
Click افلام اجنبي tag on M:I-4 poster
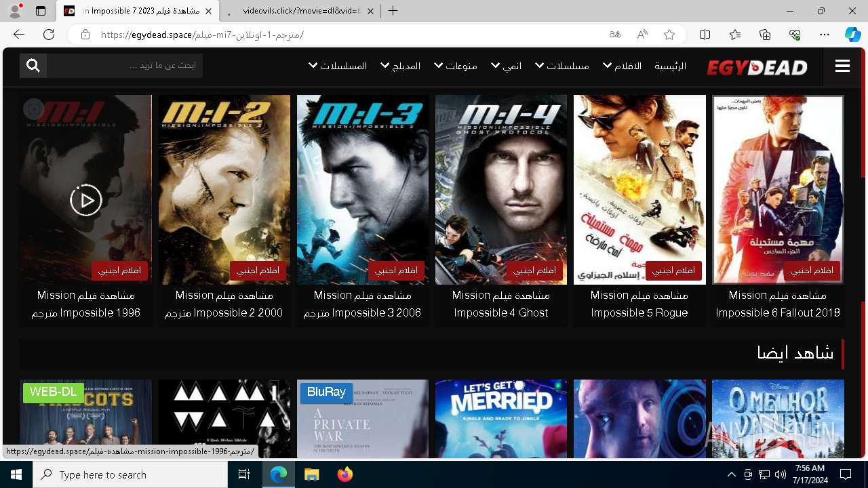[x=534, y=271]
